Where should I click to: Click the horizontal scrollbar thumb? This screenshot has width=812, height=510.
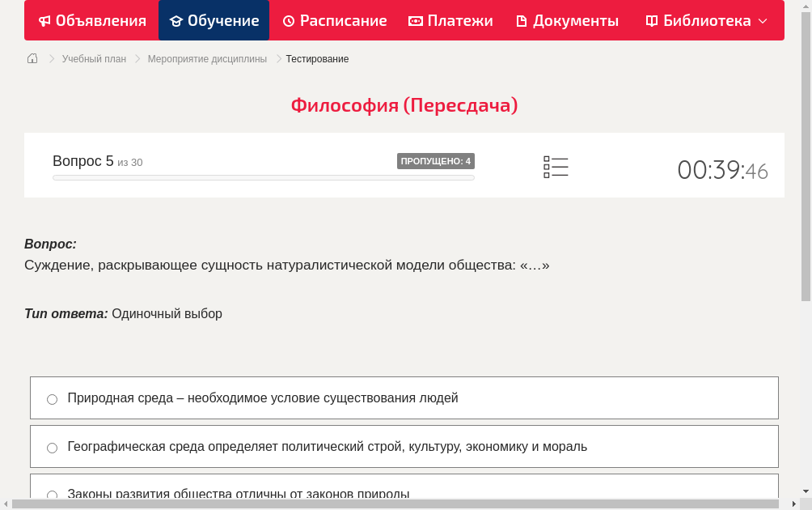[395, 504]
